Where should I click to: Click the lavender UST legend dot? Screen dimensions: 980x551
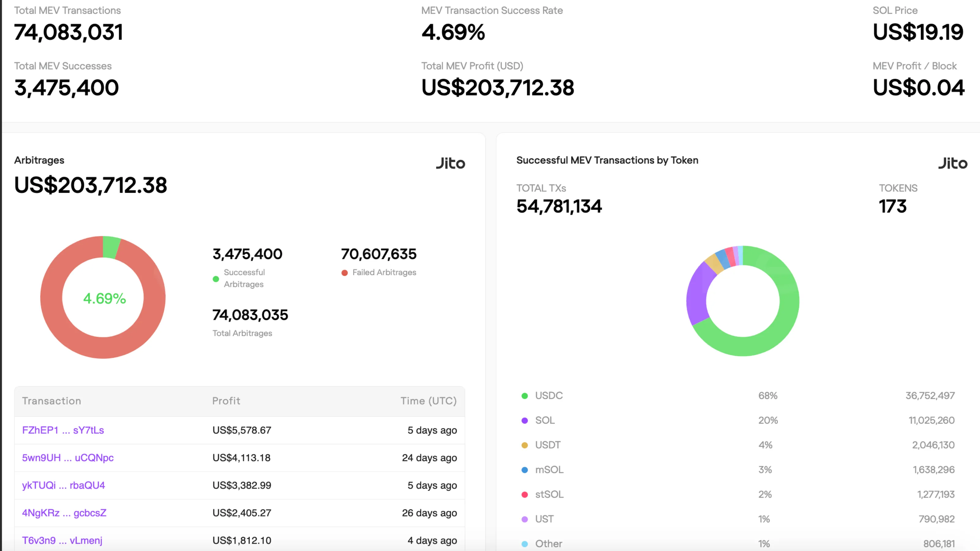pos(525,519)
